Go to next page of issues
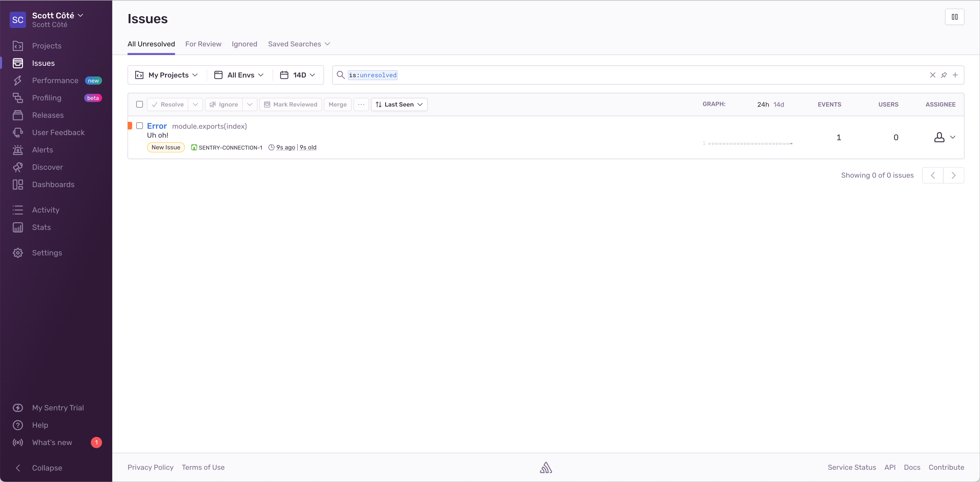The width and height of the screenshot is (980, 482). (x=953, y=175)
